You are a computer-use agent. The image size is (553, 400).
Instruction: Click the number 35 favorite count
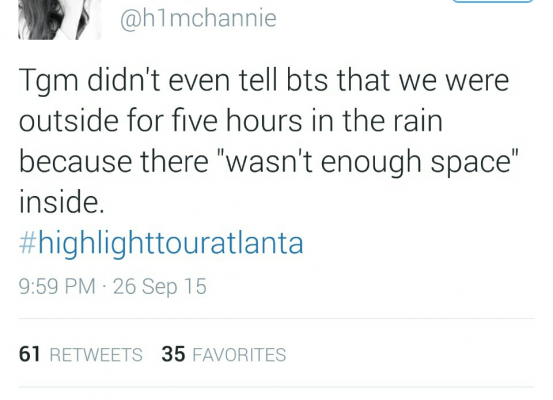[173, 354]
